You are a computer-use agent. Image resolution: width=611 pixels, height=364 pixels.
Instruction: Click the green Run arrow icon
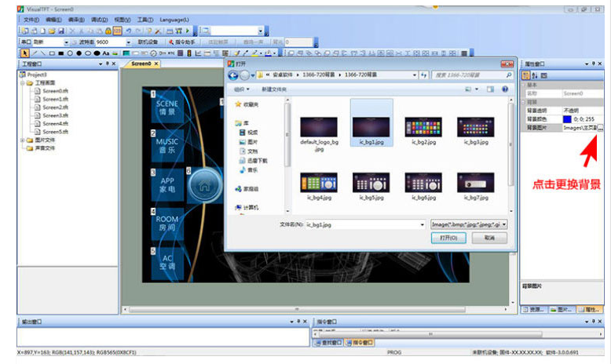188,31
